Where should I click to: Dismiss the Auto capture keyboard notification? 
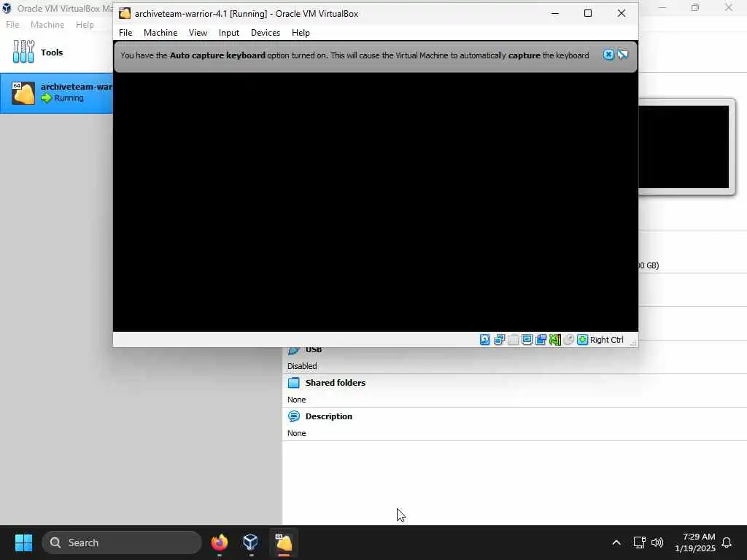[x=608, y=54]
